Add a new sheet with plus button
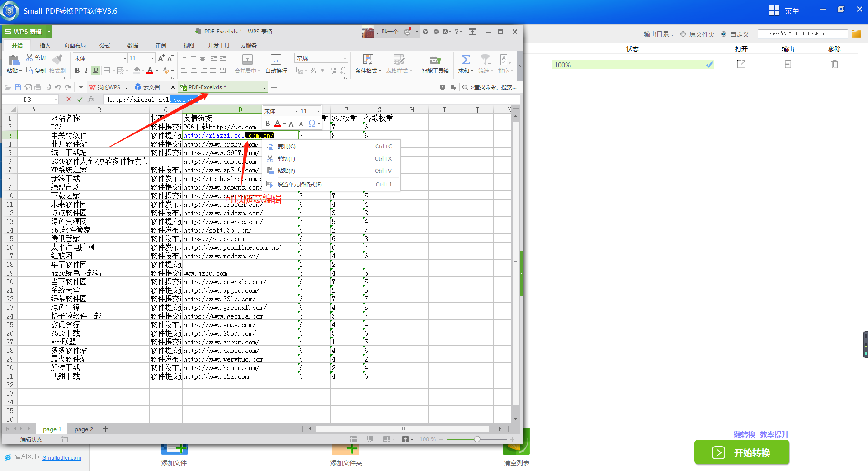868x471 pixels. [106, 429]
